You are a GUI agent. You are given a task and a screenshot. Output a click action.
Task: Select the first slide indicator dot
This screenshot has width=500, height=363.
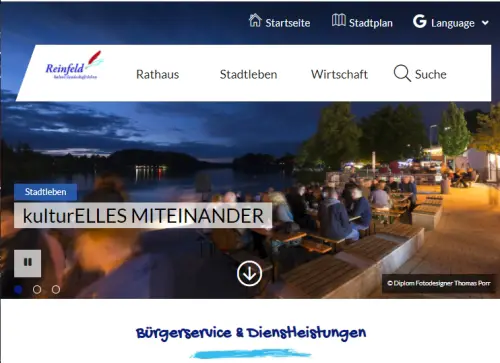(18, 289)
